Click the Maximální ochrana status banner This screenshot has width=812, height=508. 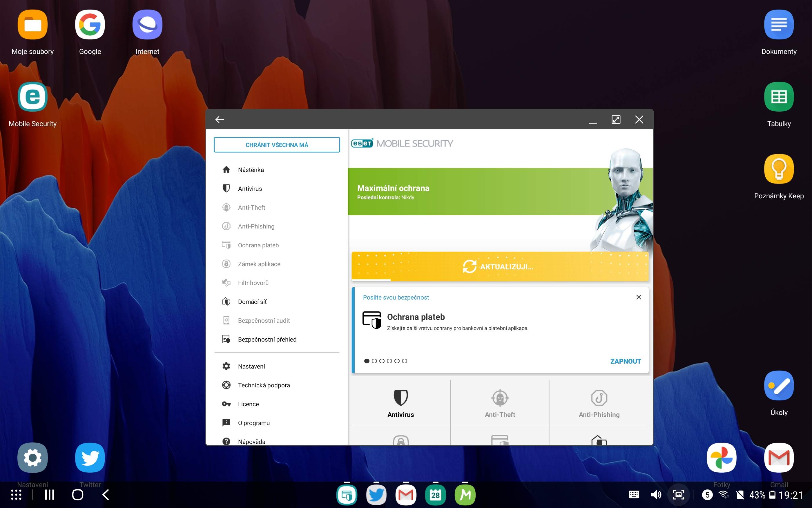click(500, 191)
